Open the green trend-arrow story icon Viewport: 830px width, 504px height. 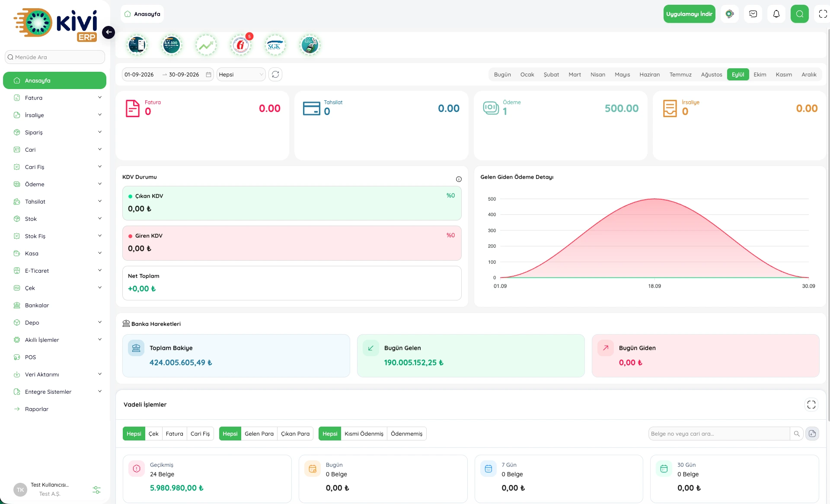[x=206, y=45]
